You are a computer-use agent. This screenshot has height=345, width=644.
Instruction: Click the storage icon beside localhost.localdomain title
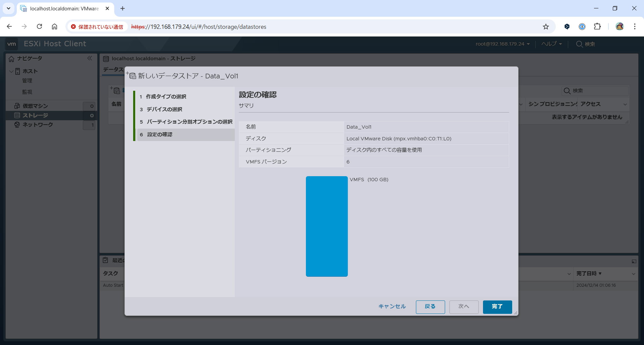(x=106, y=59)
